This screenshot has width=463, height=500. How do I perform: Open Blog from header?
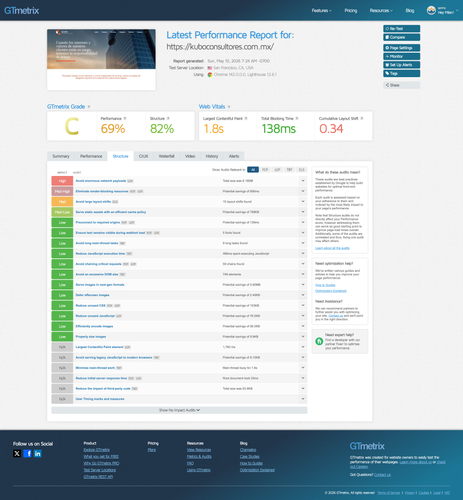coord(410,11)
